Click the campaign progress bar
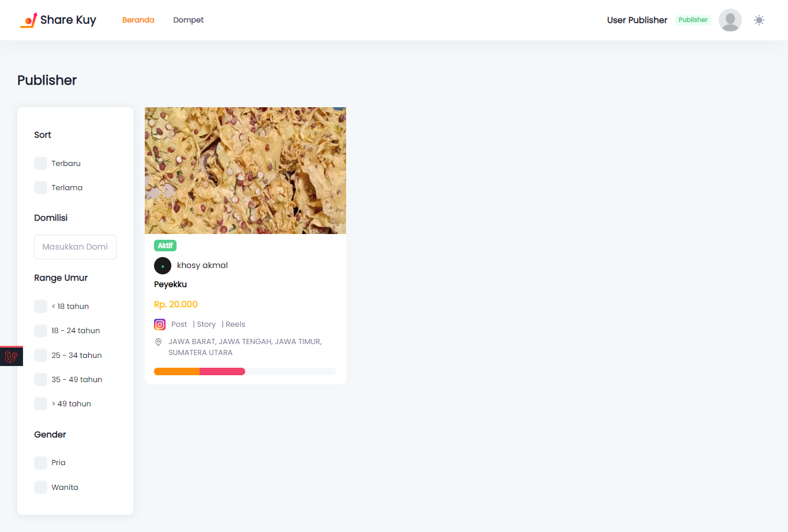Image resolution: width=788 pixels, height=532 pixels. click(x=245, y=372)
